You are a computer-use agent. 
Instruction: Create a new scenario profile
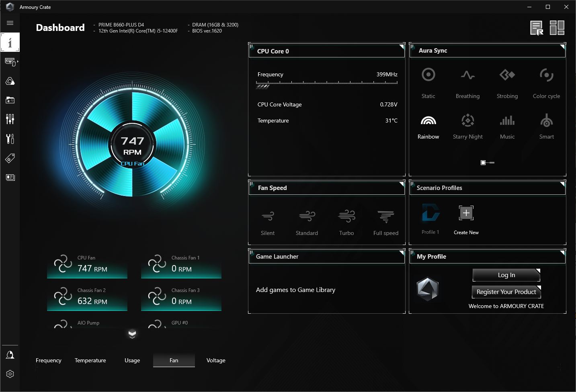click(466, 218)
